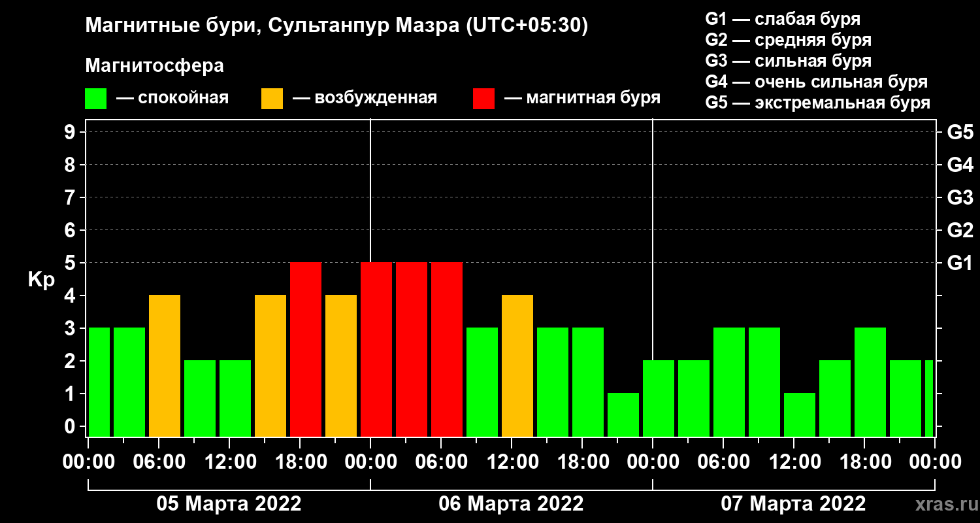This screenshot has height=523, width=980.
Task: Click the '07 Марта 2022' date label
Action: pyautogui.click(x=793, y=504)
